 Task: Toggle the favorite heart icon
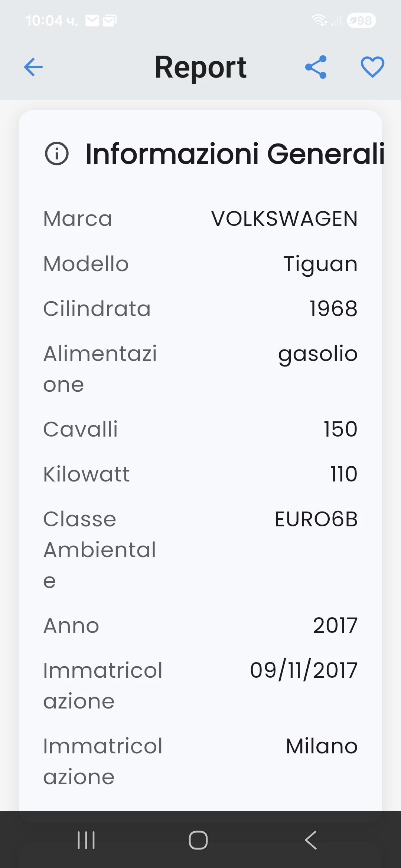coord(372,67)
